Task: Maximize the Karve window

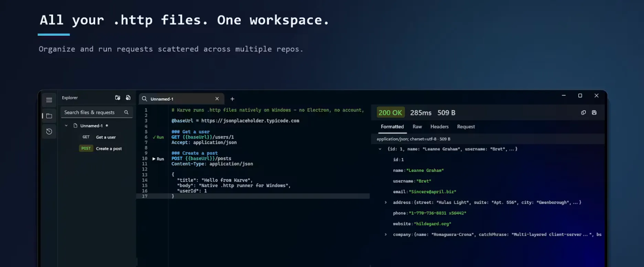Action: 580,95
